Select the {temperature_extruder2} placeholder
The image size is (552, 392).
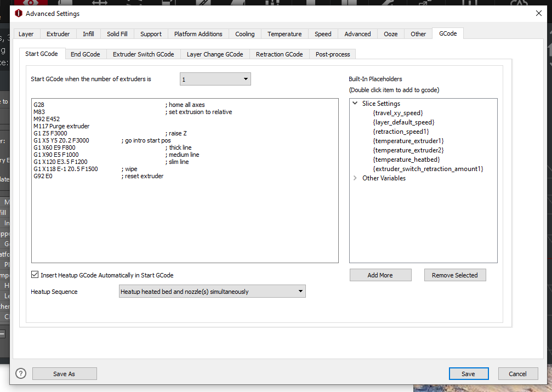point(408,150)
